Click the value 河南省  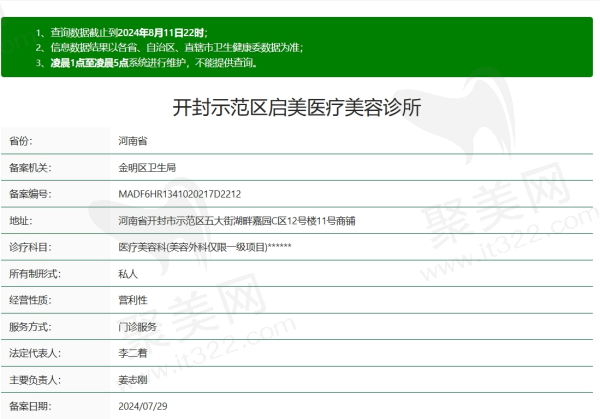click(133, 141)
